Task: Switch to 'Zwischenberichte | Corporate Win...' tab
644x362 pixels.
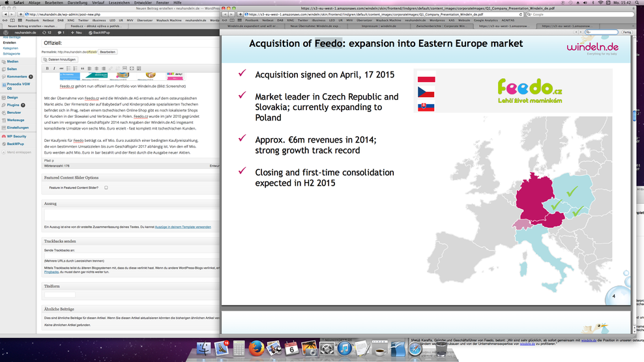Action: point(441,26)
